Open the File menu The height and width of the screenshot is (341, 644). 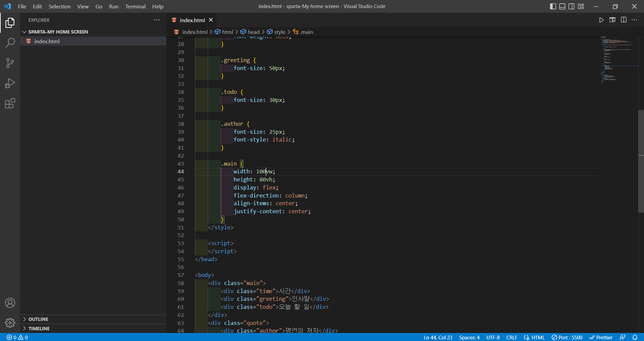click(22, 6)
